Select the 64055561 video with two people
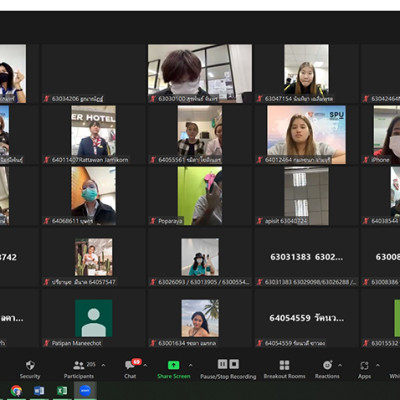This screenshot has width=400, height=400. (x=200, y=135)
